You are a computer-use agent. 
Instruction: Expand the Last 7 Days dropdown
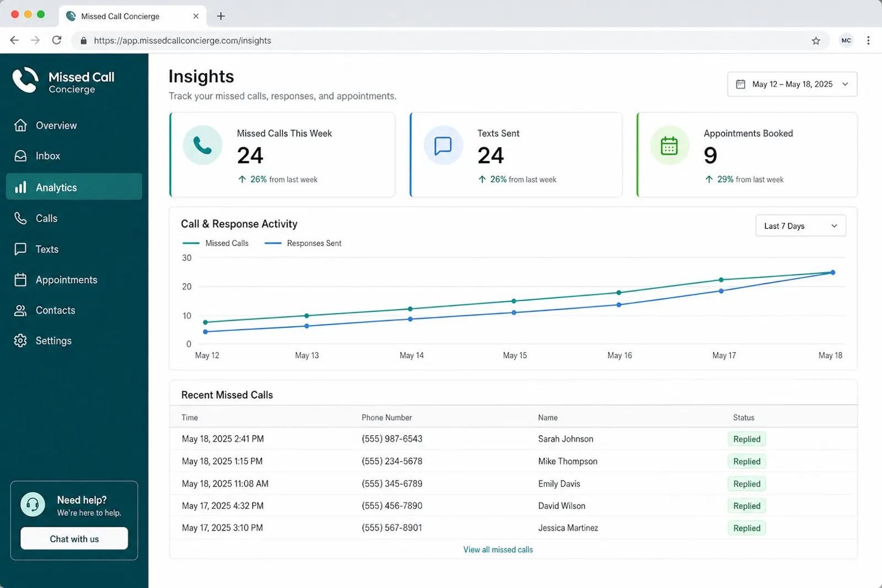point(800,226)
